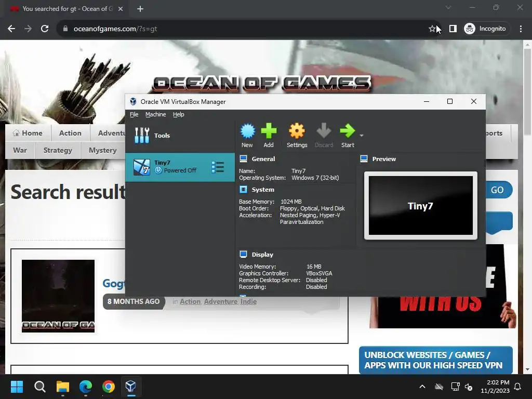Click the browser page vertical scrollbar
Screen dimensions: 532x399
(x=527, y=91)
